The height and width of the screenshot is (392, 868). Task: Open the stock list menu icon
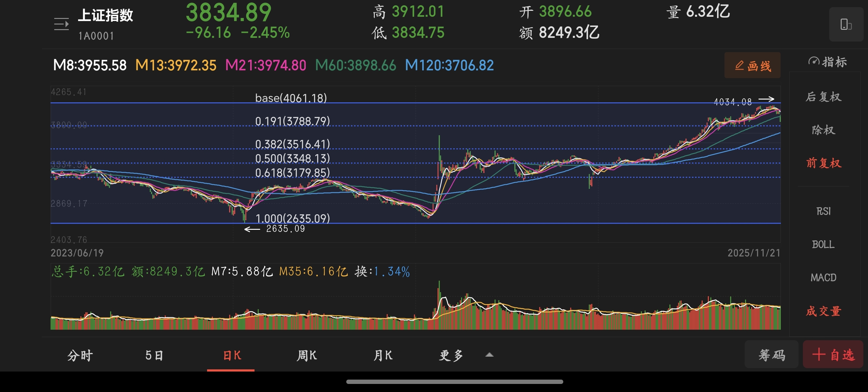[61, 24]
